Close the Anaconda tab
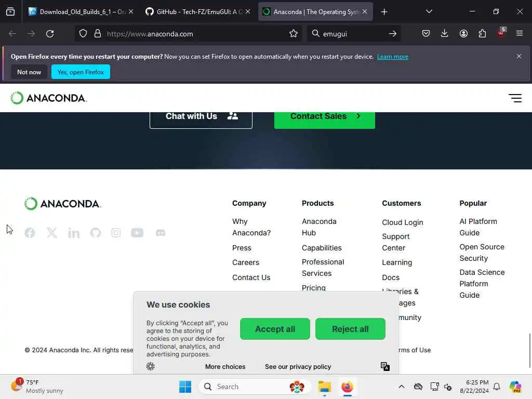The image size is (532, 399). click(365, 12)
